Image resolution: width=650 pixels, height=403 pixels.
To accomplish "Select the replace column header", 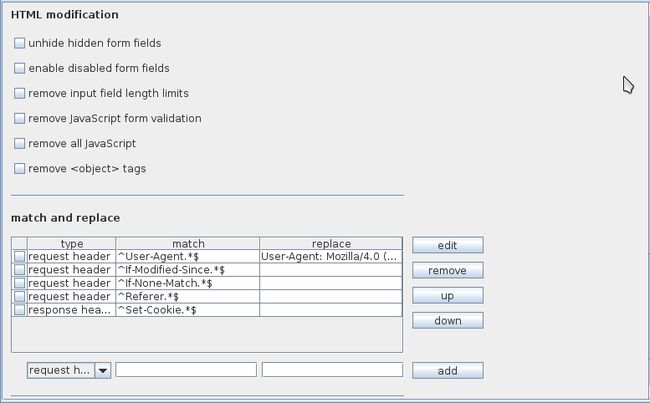I will [x=331, y=243].
